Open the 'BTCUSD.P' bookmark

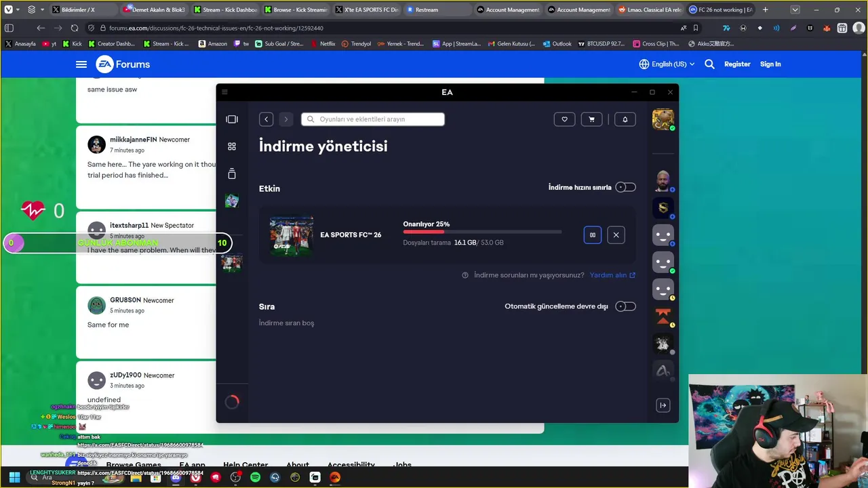601,44
